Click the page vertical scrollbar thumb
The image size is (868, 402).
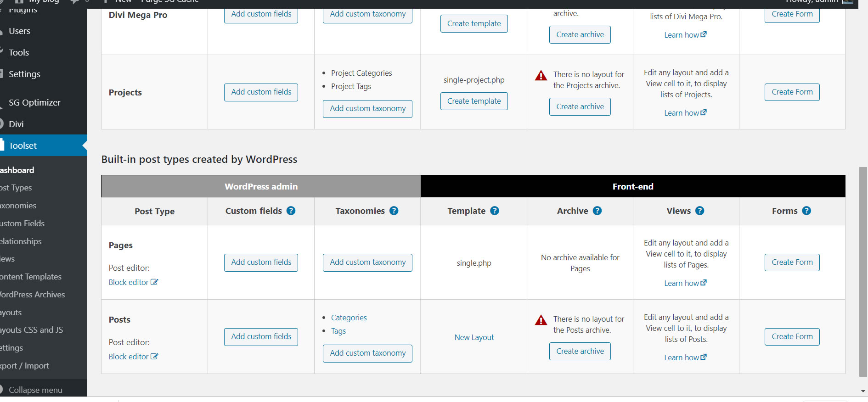(x=863, y=271)
